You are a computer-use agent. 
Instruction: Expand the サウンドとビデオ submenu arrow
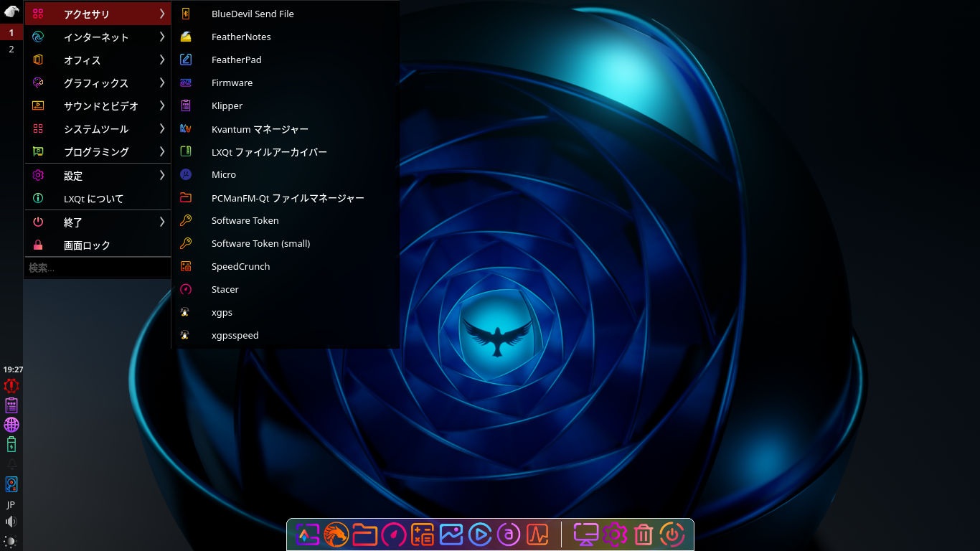(x=162, y=105)
